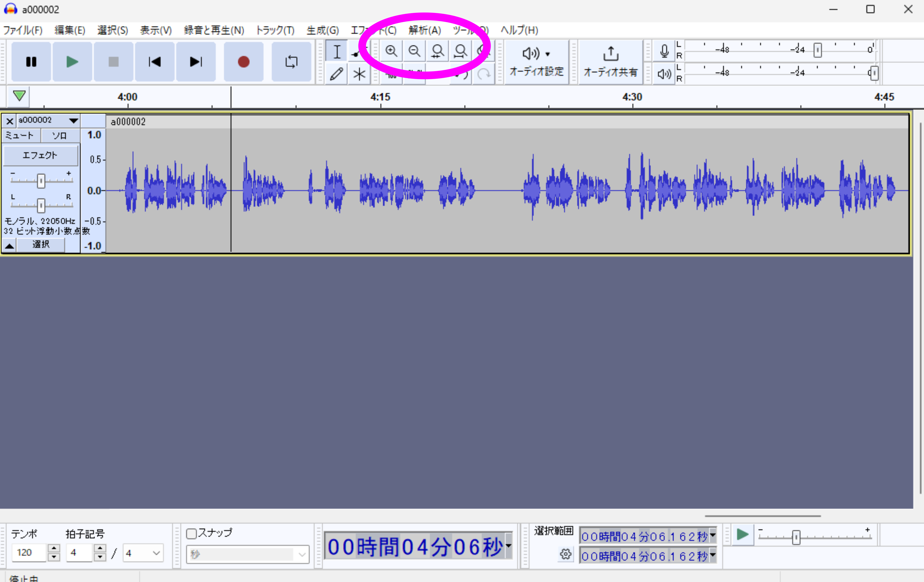Open 表示(V) menu
The height and width of the screenshot is (582, 924).
pyautogui.click(x=155, y=30)
